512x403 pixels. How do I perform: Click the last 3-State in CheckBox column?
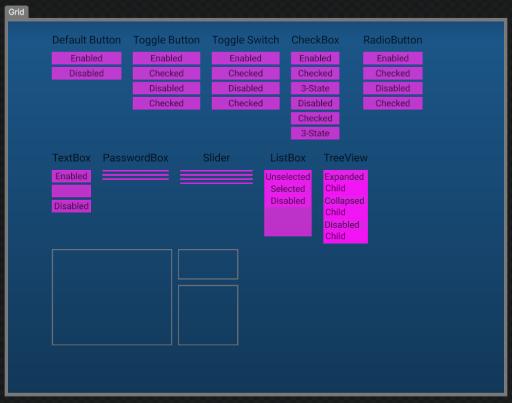coord(315,133)
